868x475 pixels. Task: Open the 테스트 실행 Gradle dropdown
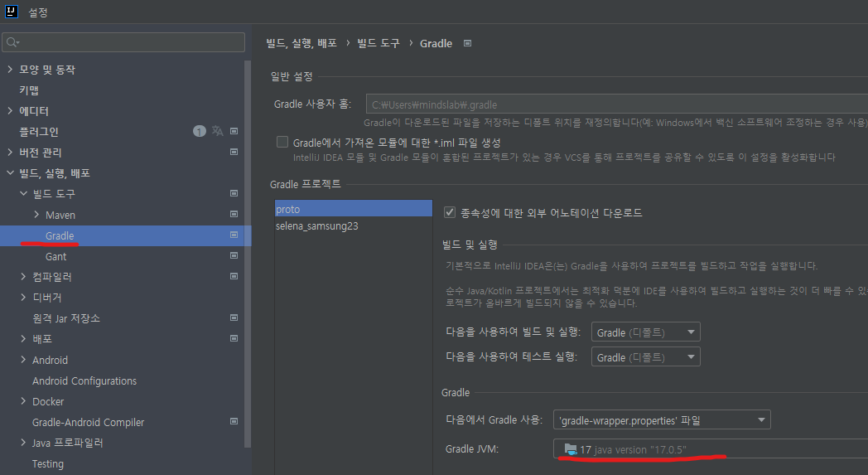(x=645, y=357)
